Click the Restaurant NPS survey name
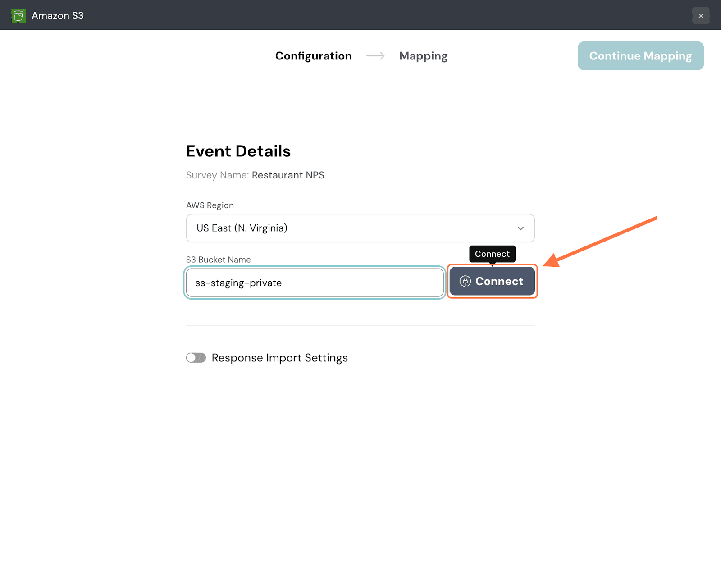This screenshot has width=721, height=588. click(288, 175)
